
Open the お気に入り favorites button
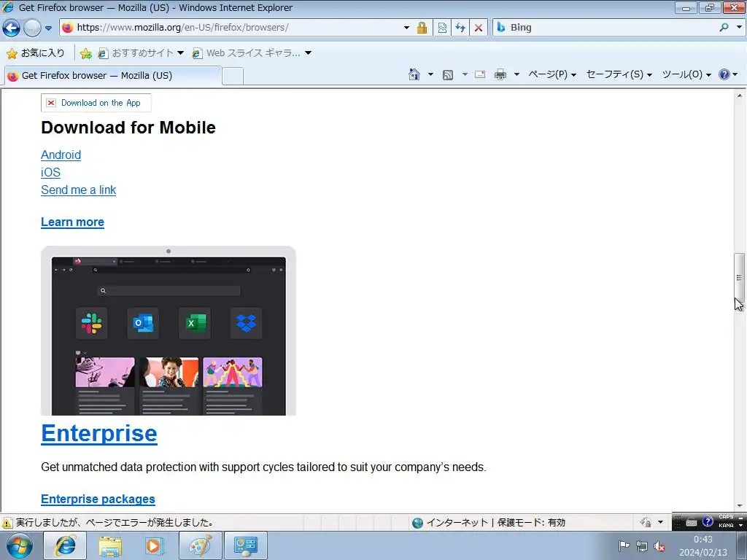[35, 52]
